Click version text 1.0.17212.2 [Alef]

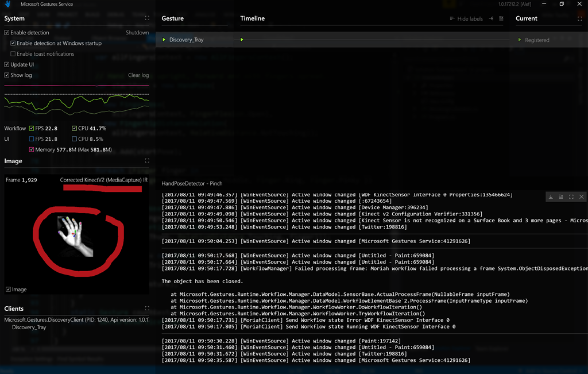coord(514,4)
